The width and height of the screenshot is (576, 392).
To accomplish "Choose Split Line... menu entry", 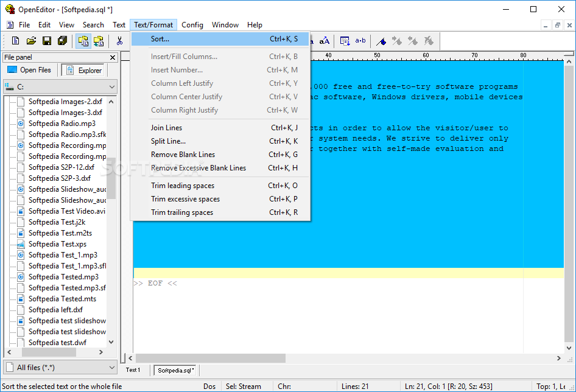I will [220, 141].
